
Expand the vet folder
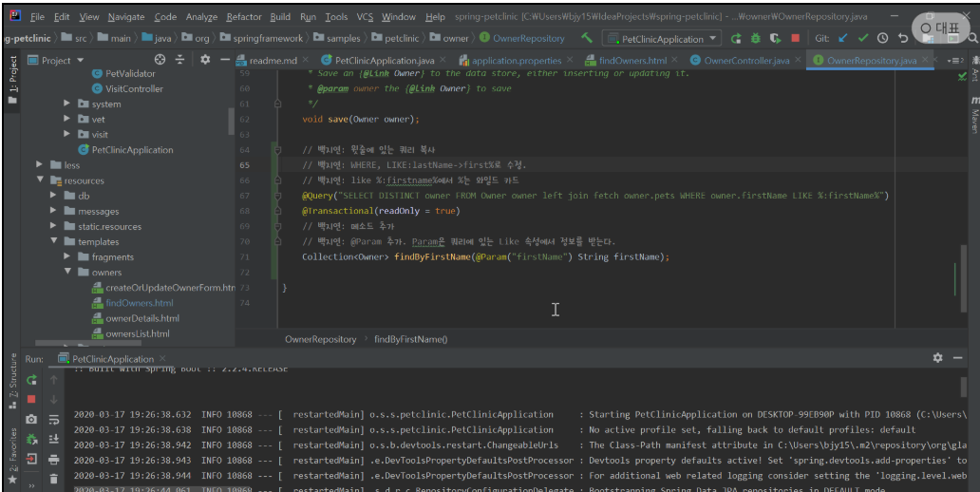[66, 119]
